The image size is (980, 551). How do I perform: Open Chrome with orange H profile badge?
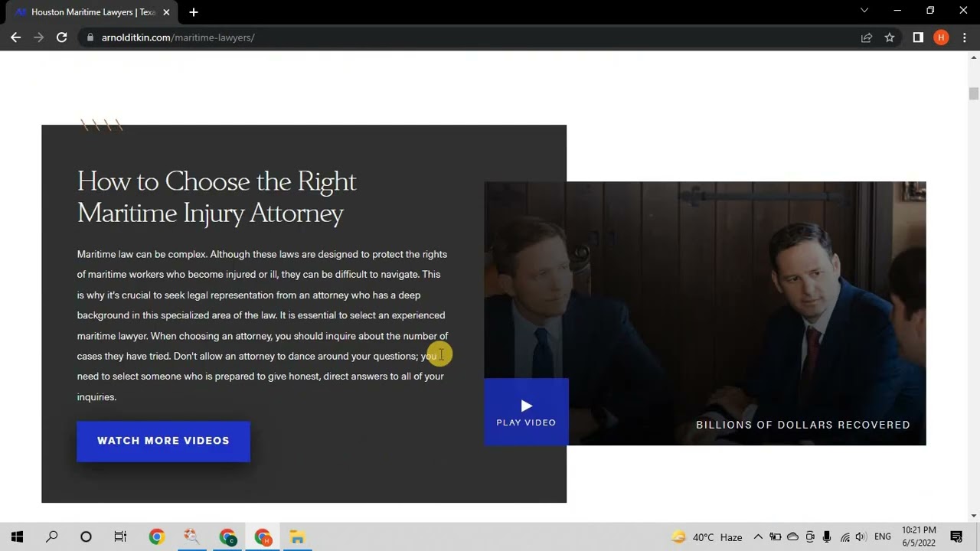(x=263, y=537)
